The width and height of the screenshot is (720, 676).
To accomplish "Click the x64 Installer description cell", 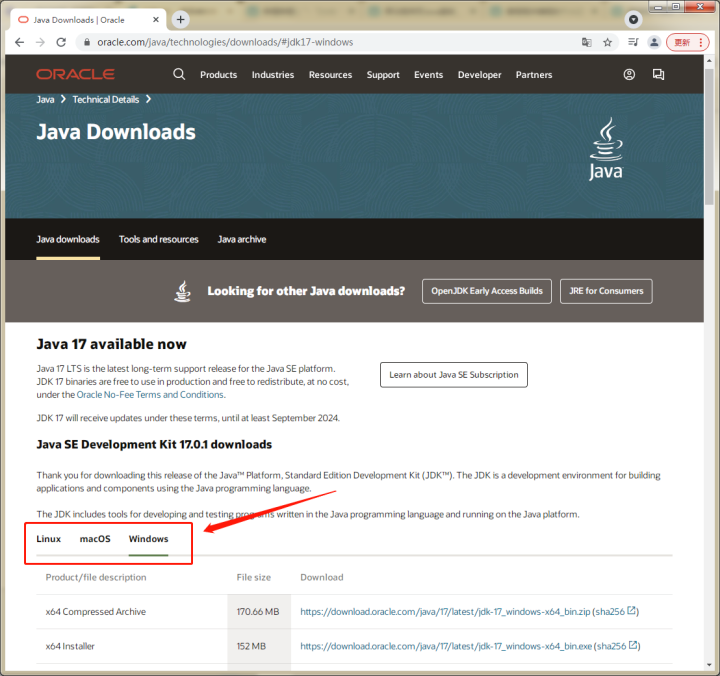I will click(132, 646).
